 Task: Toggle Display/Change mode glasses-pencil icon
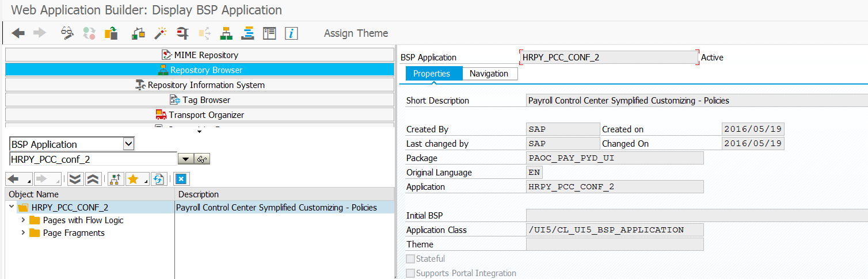coord(68,33)
